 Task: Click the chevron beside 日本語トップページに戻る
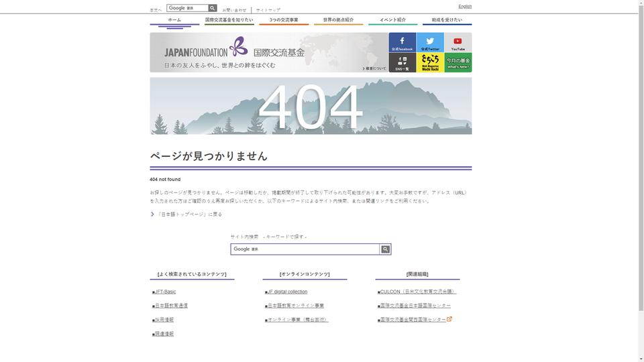(152, 215)
